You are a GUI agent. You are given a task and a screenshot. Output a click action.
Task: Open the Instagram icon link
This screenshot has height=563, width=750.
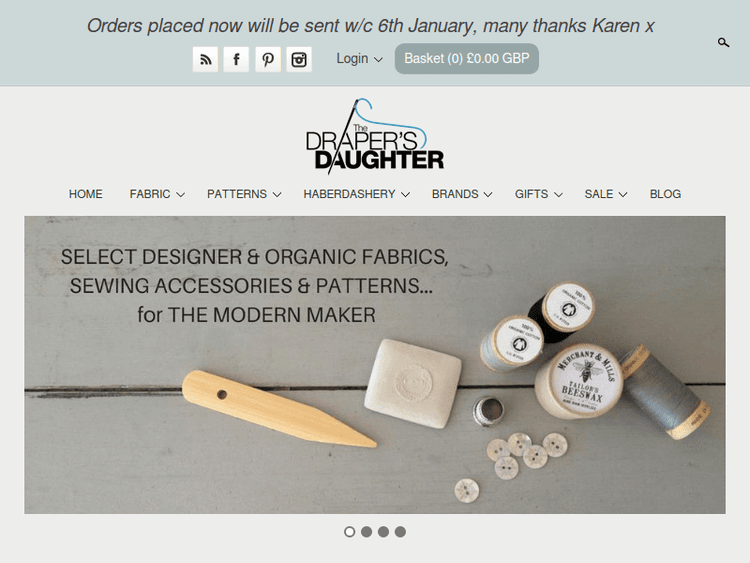point(299,59)
